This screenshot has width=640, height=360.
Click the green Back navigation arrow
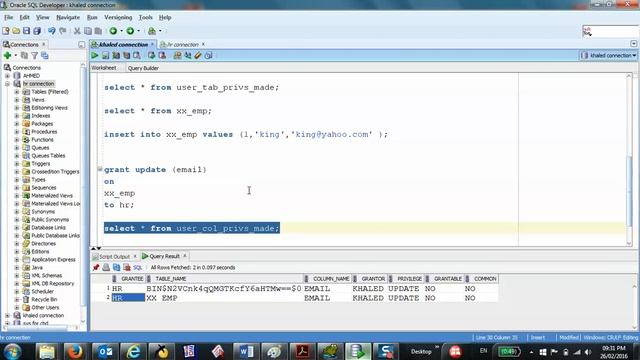pyautogui.click(x=113, y=31)
